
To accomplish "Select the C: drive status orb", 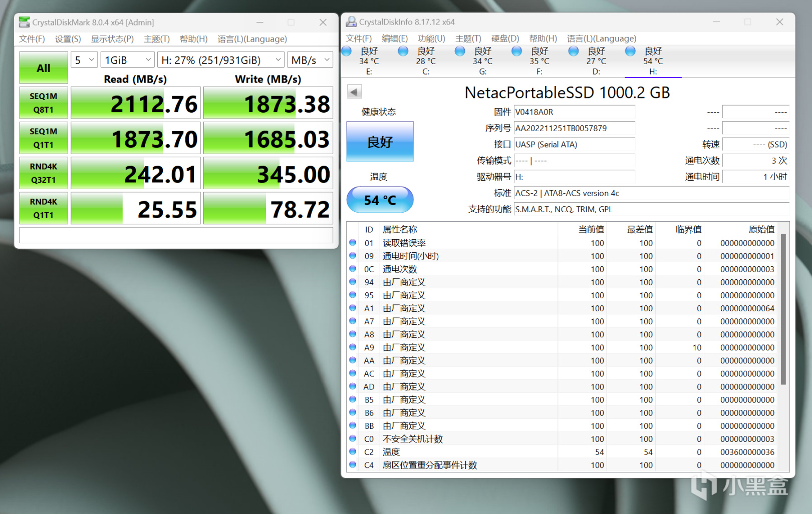I will coord(403,51).
